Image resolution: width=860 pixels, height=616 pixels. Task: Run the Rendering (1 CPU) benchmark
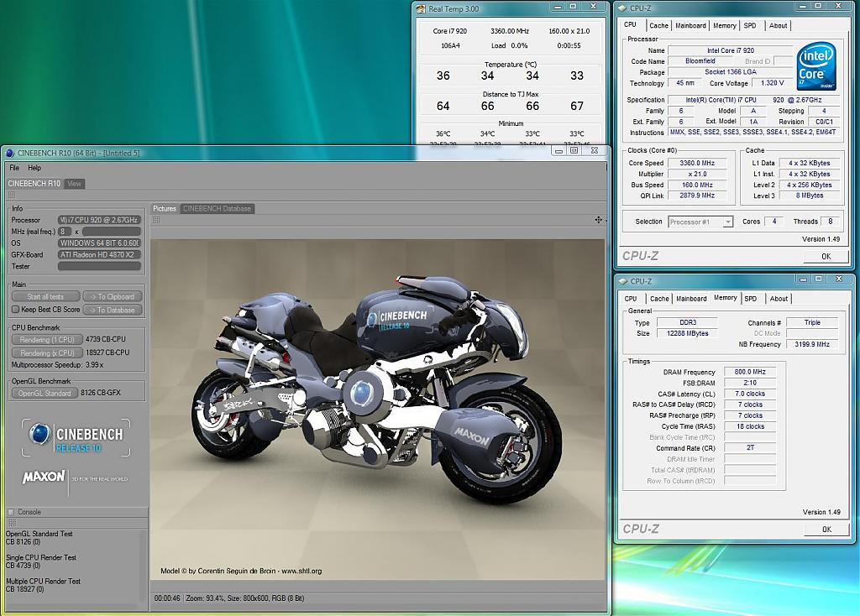pos(47,340)
